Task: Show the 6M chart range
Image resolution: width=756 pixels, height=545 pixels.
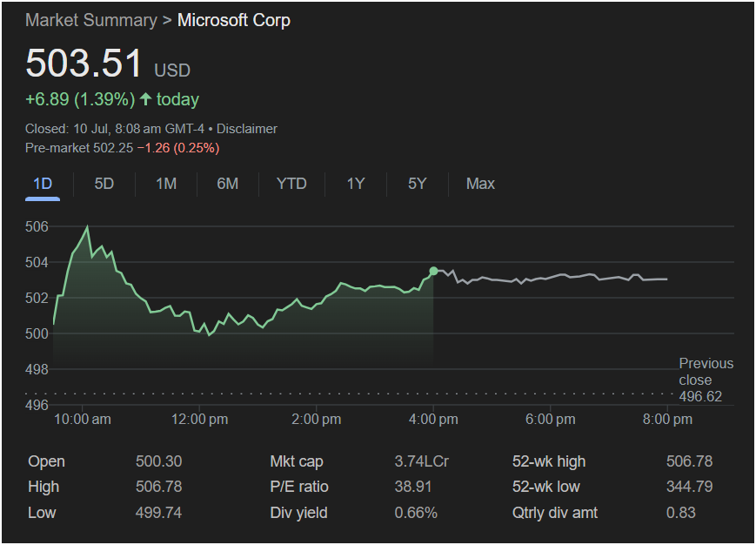Action: [x=228, y=184]
